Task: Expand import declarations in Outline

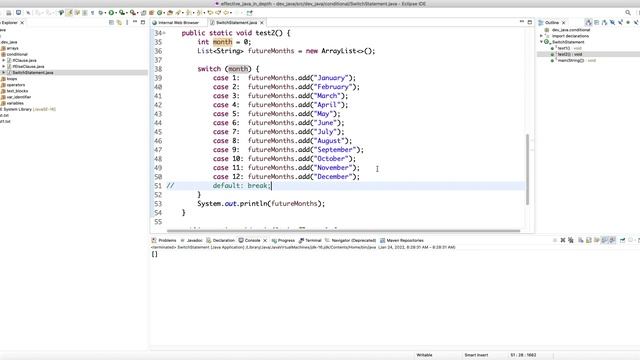Action: pyautogui.click(x=541, y=36)
